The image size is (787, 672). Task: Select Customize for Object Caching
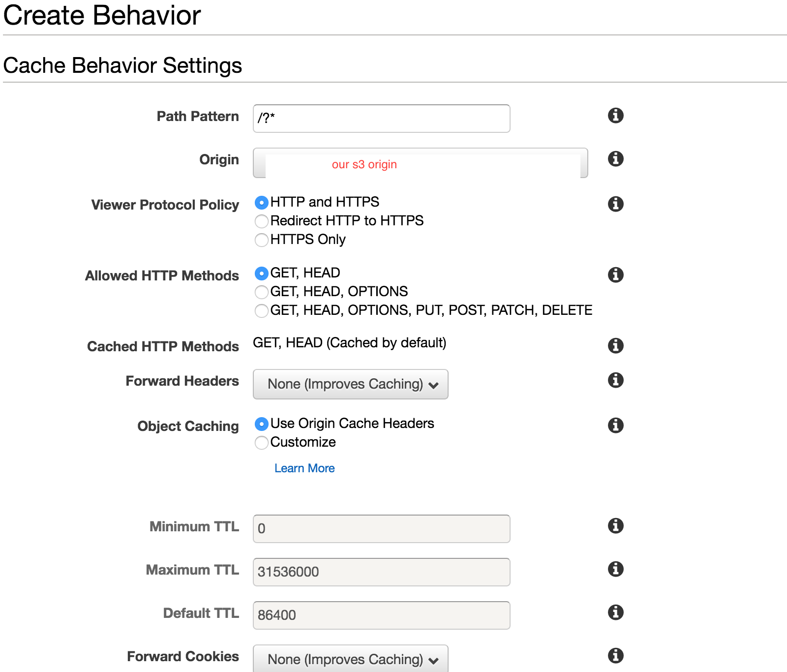[262, 443]
